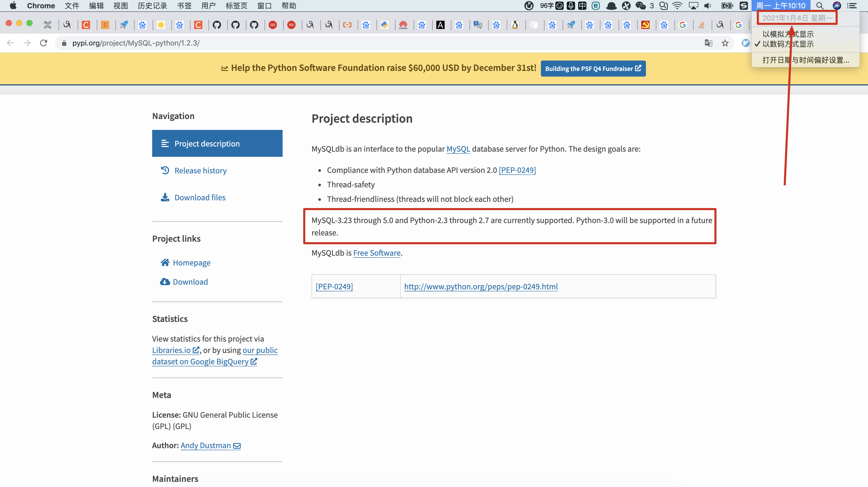Click the Download files navigation icon
The image size is (868, 487).
(165, 197)
